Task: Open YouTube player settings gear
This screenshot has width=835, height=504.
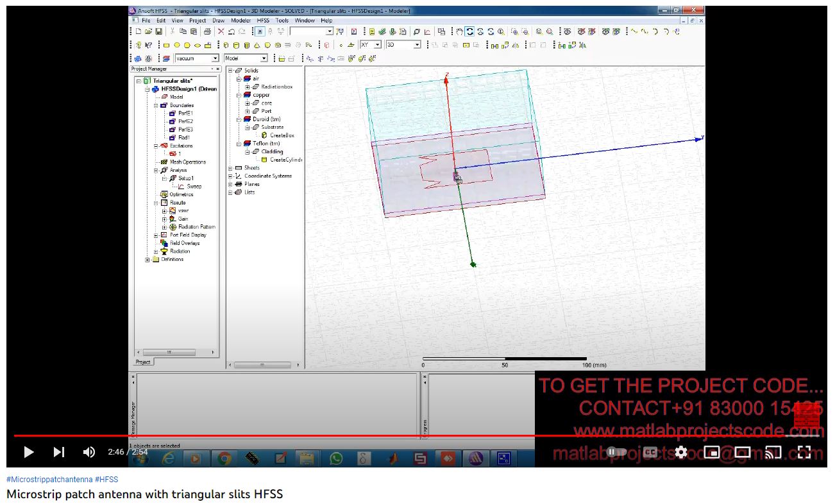Action: [681, 452]
